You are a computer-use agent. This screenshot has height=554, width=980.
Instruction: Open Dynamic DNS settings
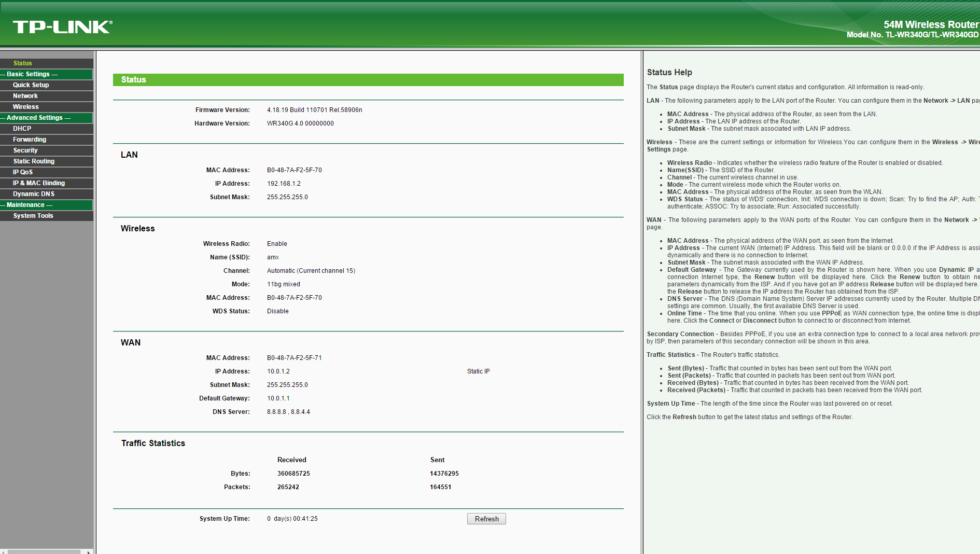(x=34, y=194)
